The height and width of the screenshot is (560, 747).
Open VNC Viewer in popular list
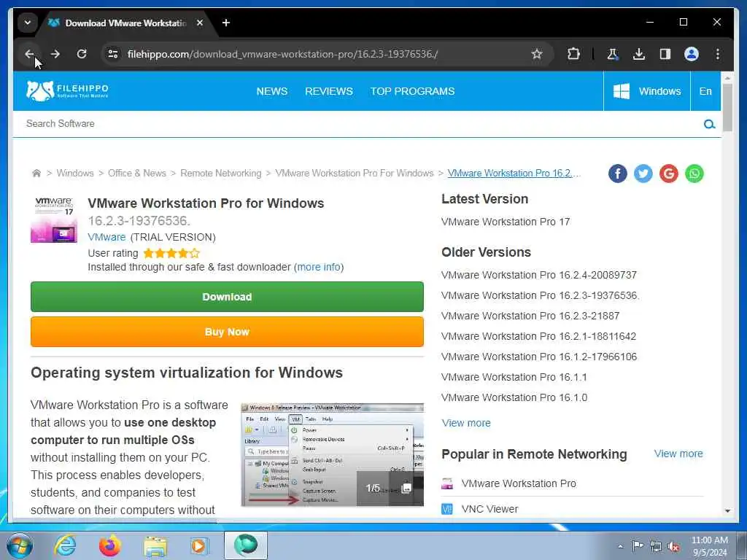pyautogui.click(x=489, y=509)
